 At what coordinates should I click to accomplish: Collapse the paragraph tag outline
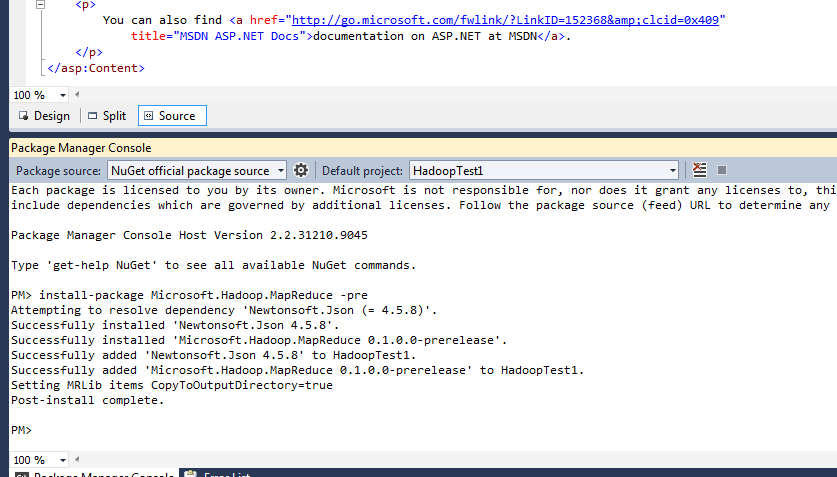[x=40, y=5]
